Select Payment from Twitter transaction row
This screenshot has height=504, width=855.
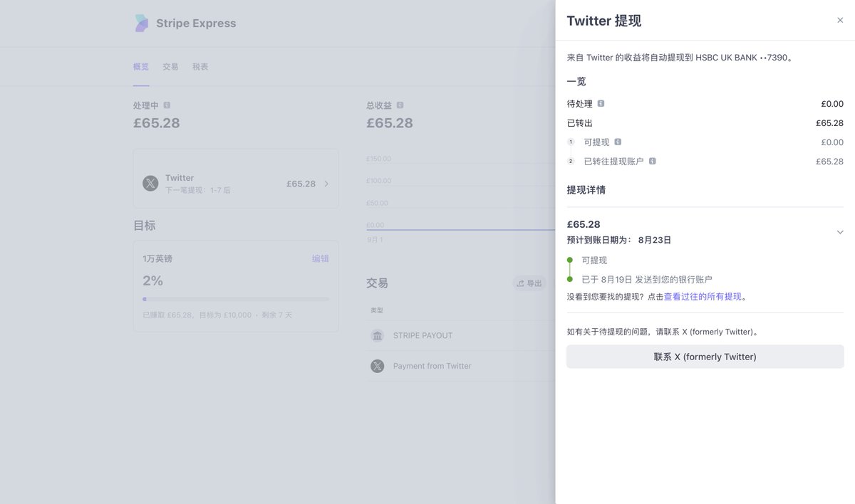click(x=460, y=366)
